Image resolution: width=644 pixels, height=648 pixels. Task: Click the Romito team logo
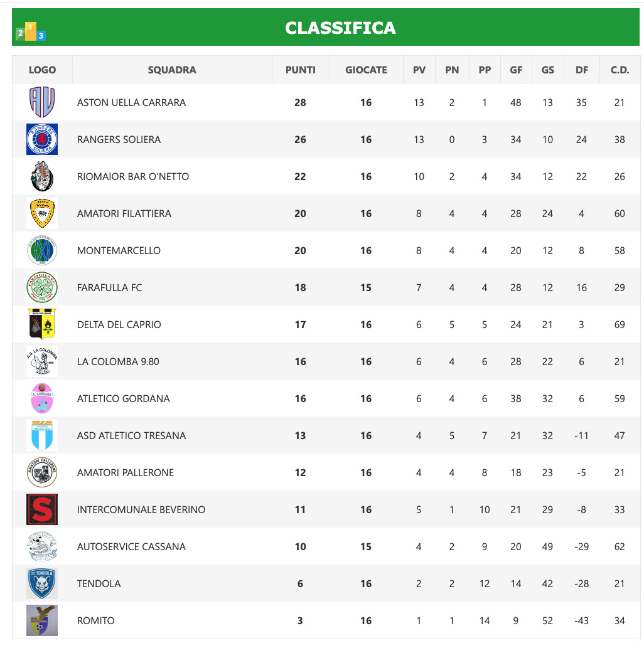42,620
